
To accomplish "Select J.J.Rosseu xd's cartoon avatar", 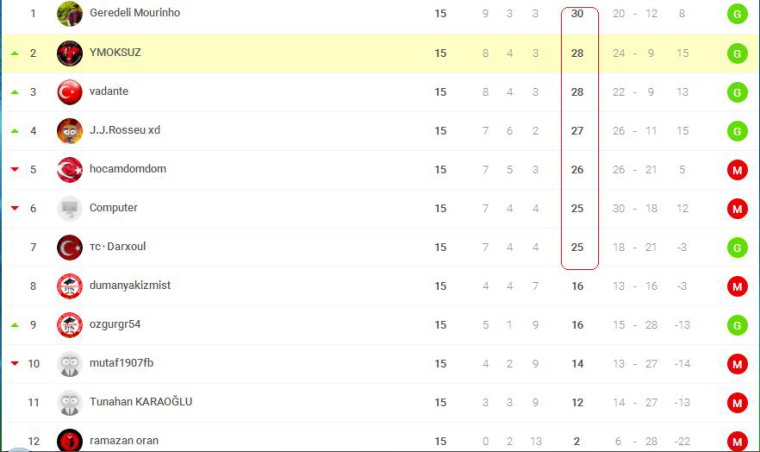I will (69, 131).
